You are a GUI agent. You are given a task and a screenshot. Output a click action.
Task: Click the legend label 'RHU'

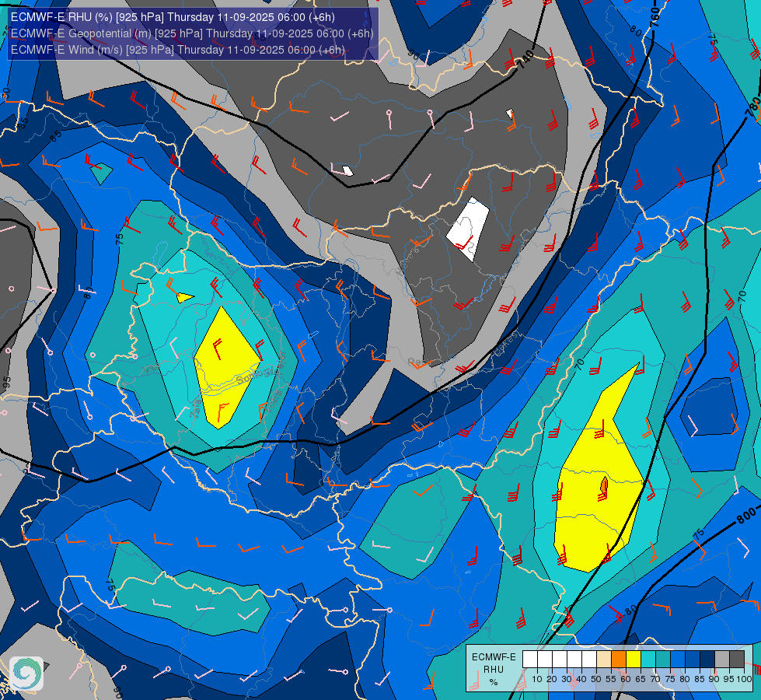(x=494, y=670)
